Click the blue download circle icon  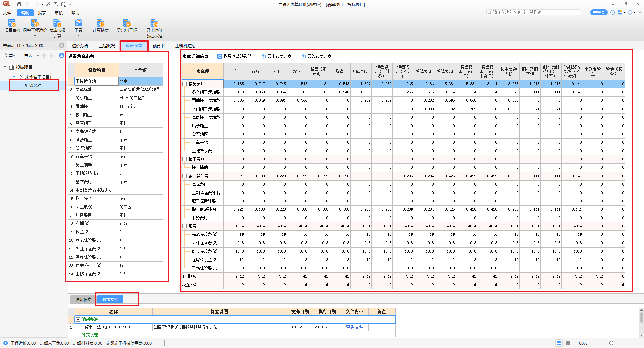[62, 55]
